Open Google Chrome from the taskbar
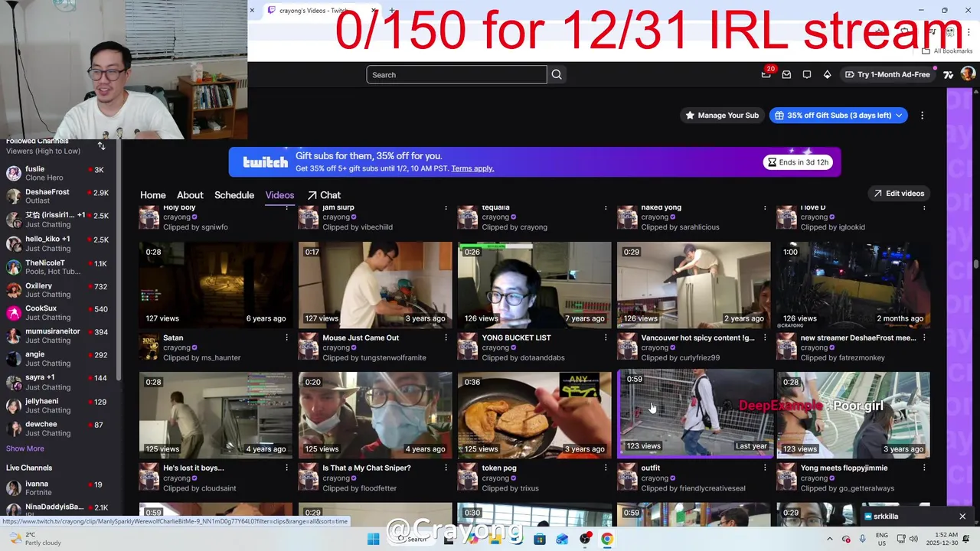Image resolution: width=980 pixels, height=551 pixels. point(606,539)
